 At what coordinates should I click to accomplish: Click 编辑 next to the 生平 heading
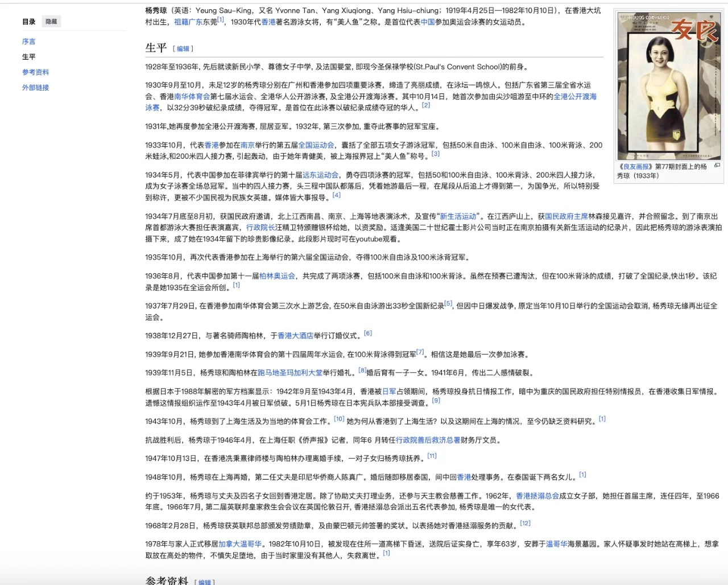183,49
